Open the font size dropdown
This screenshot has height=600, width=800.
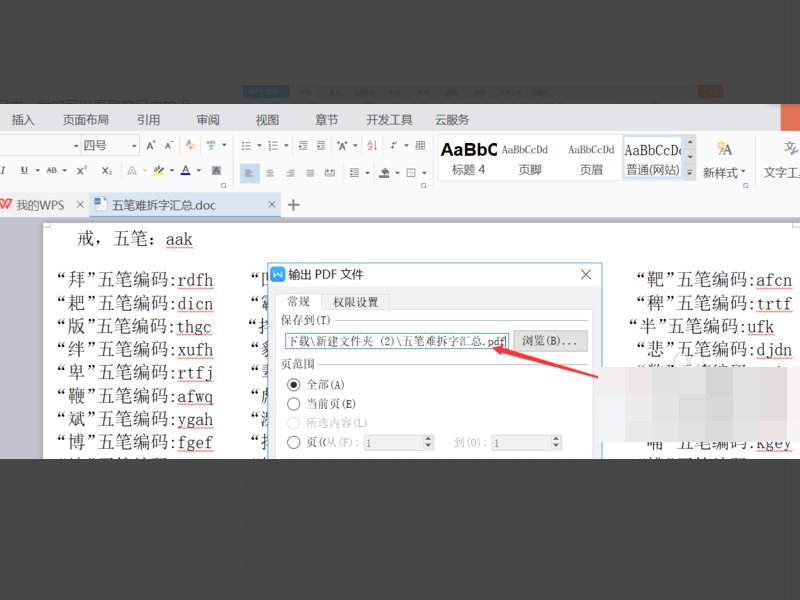(x=132, y=144)
